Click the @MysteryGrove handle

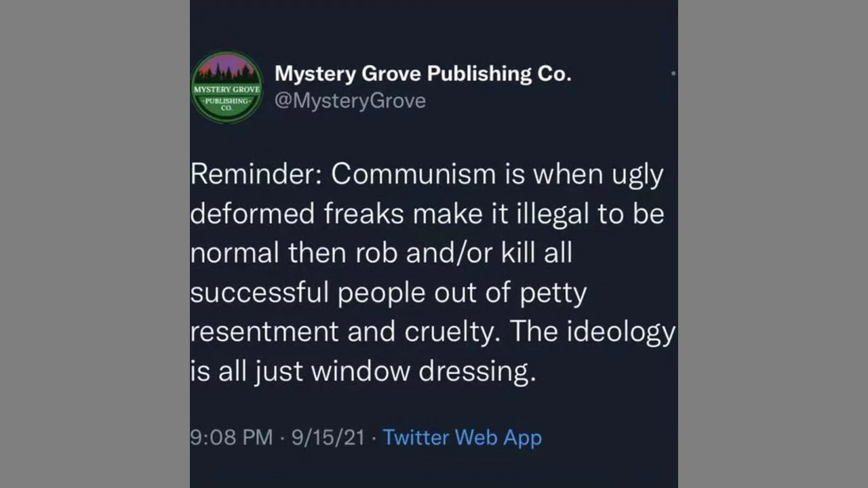coord(350,101)
